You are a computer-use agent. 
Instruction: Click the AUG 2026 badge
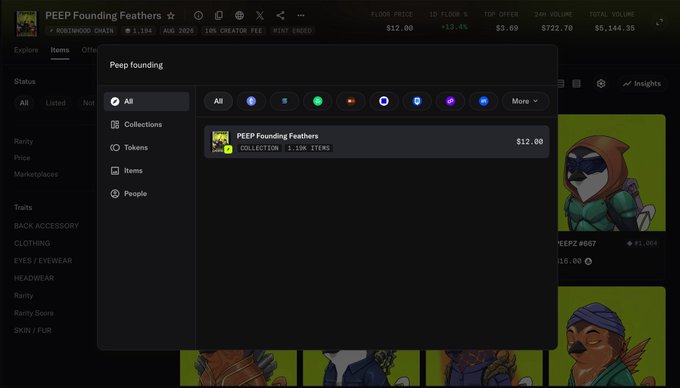[178, 31]
